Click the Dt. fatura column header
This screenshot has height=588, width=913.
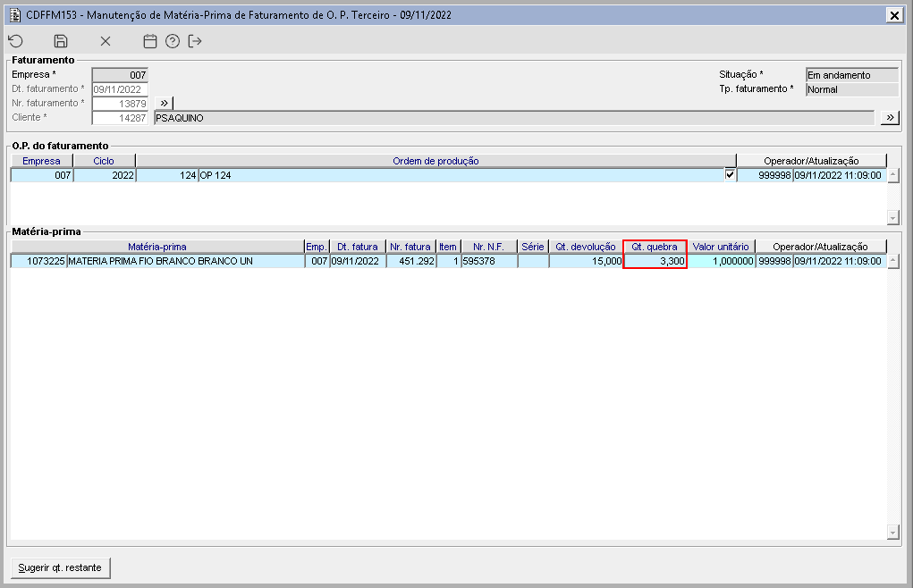click(x=358, y=247)
